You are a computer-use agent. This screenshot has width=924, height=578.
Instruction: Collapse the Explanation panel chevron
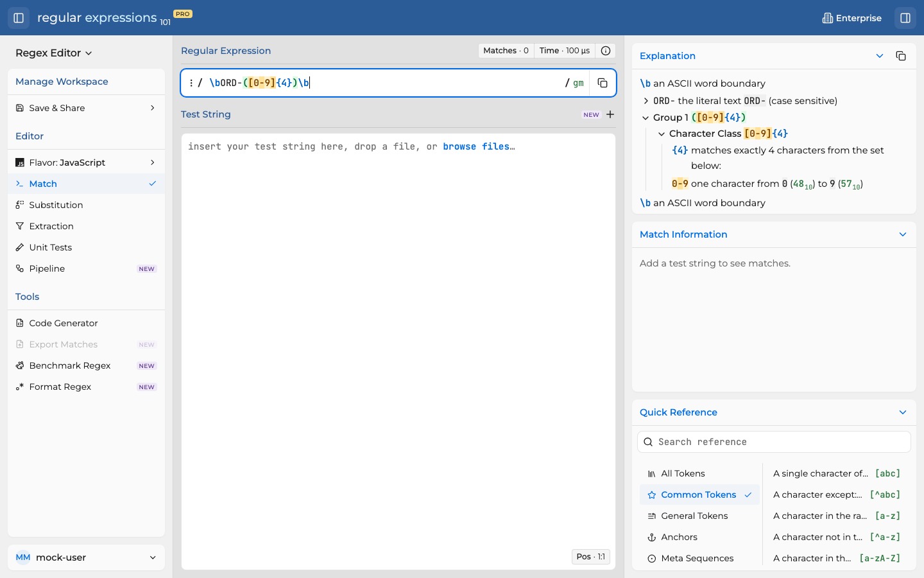(880, 56)
